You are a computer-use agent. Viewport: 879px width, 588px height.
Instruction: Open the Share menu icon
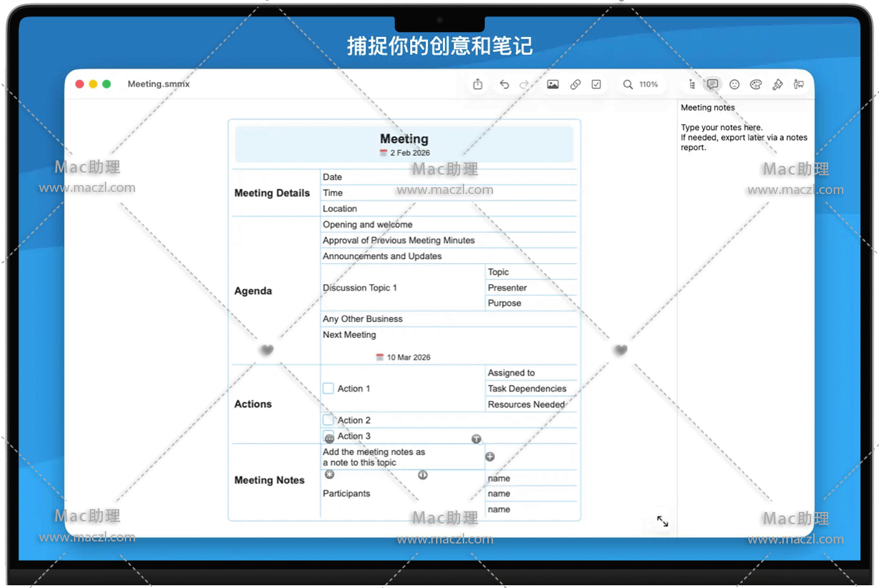pos(478,84)
